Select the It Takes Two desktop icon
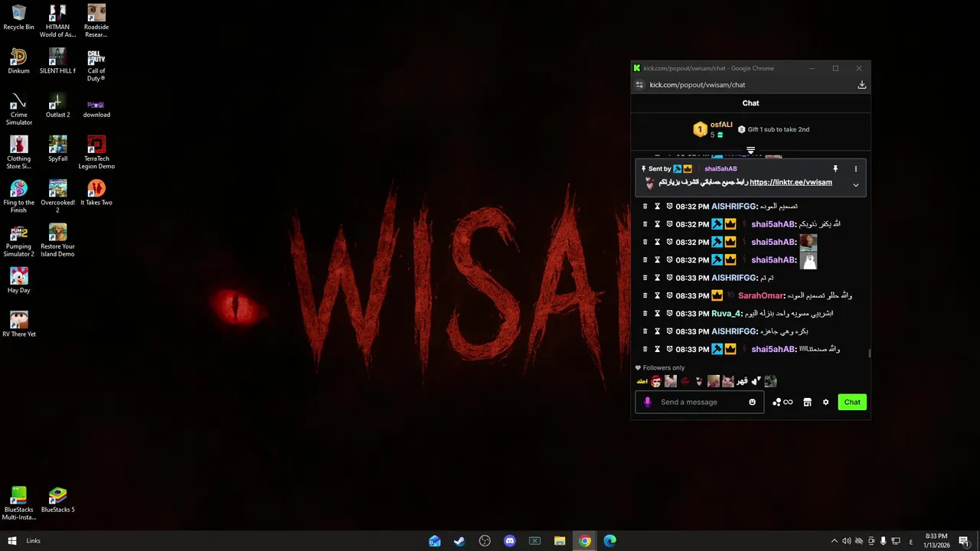980x551 pixels. [x=96, y=193]
